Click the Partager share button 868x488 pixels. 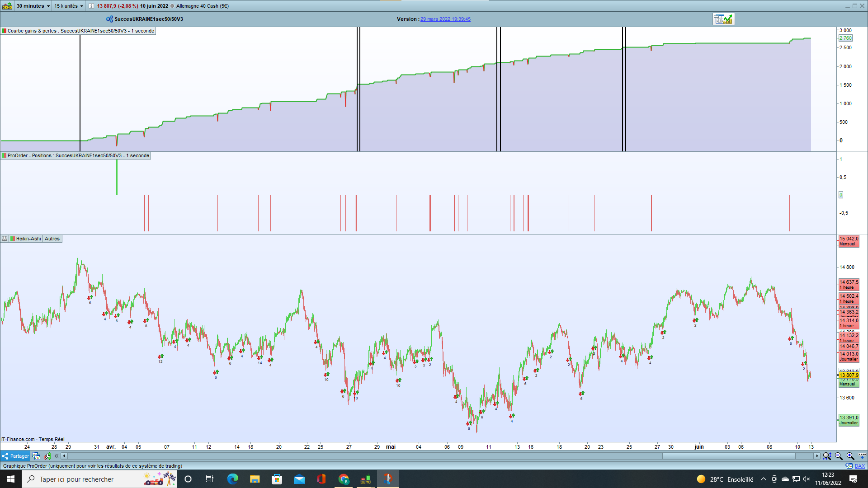point(15,456)
